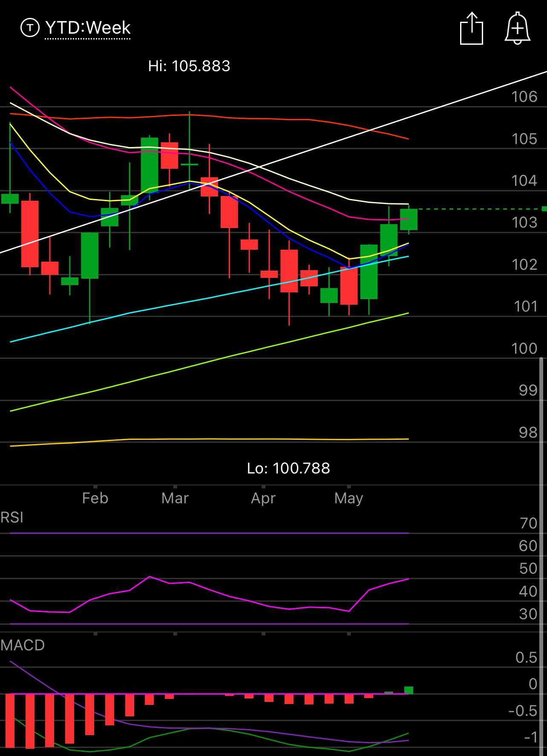
Task: Tap the RSI 70 scale value
Action: coord(529,523)
